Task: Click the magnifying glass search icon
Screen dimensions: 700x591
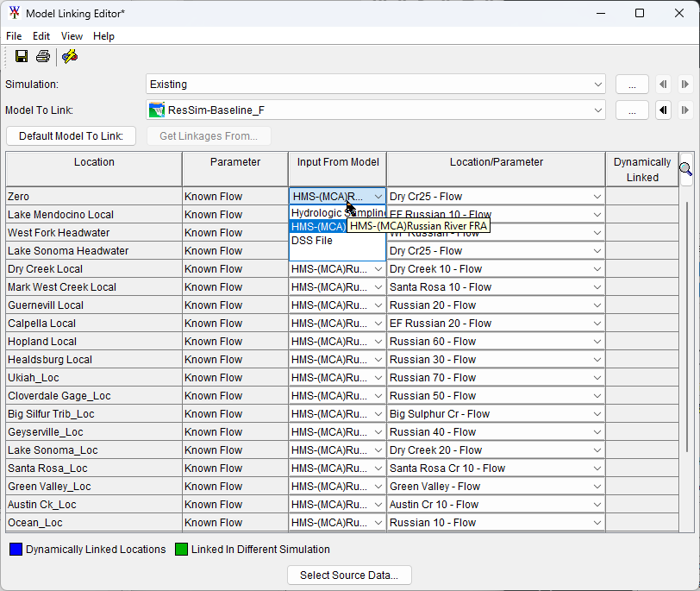Action: pos(685,169)
